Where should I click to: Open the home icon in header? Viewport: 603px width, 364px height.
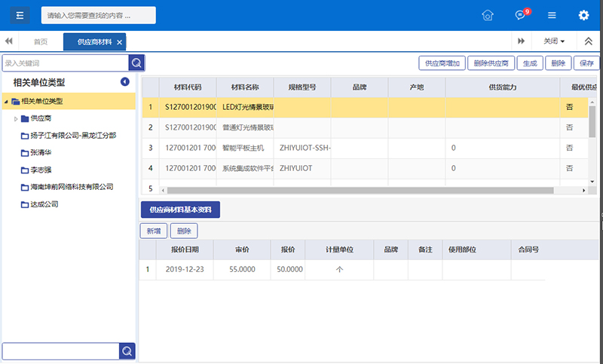[488, 15]
